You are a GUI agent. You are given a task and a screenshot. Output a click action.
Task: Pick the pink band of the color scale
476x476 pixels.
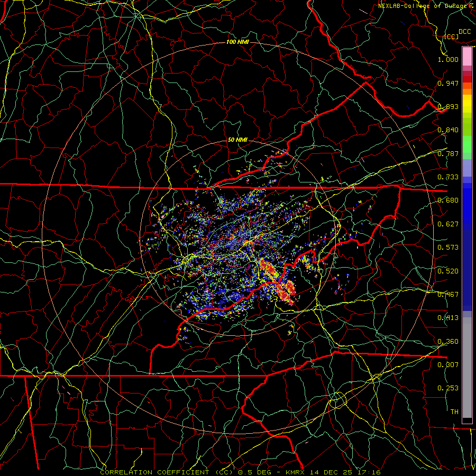(467, 57)
